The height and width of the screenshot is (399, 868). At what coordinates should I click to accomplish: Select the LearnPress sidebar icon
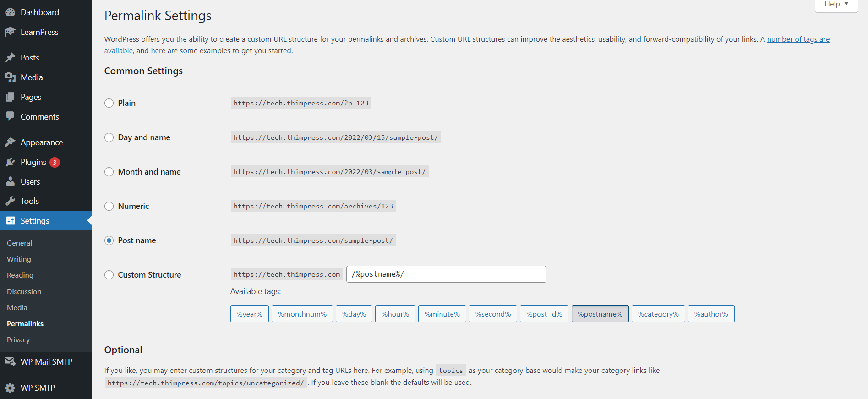pyautogui.click(x=11, y=32)
